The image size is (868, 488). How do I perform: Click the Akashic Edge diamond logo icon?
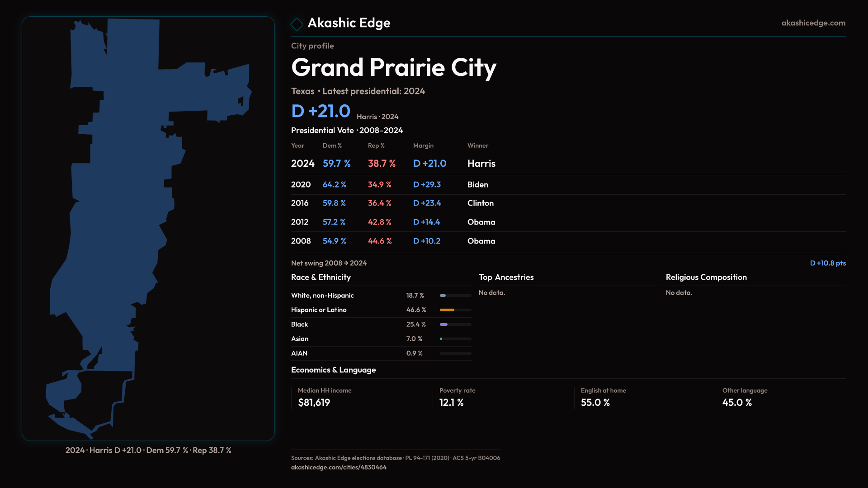tap(297, 24)
